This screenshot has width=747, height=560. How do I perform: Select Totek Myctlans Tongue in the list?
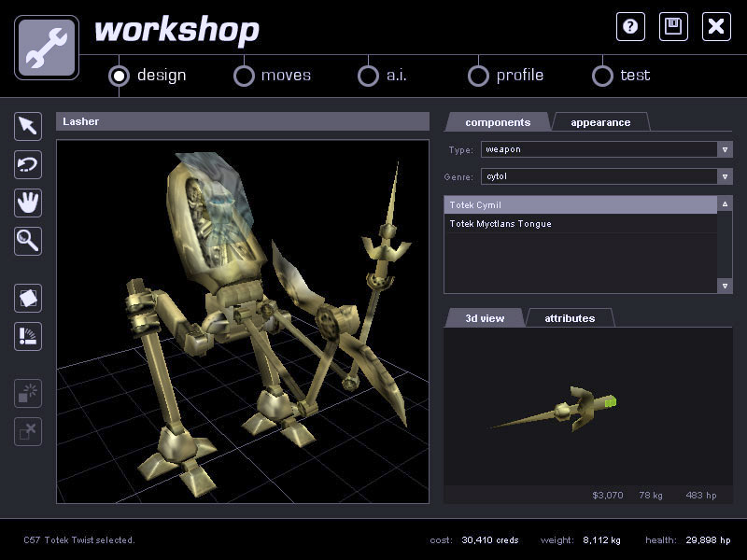point(580,223)
